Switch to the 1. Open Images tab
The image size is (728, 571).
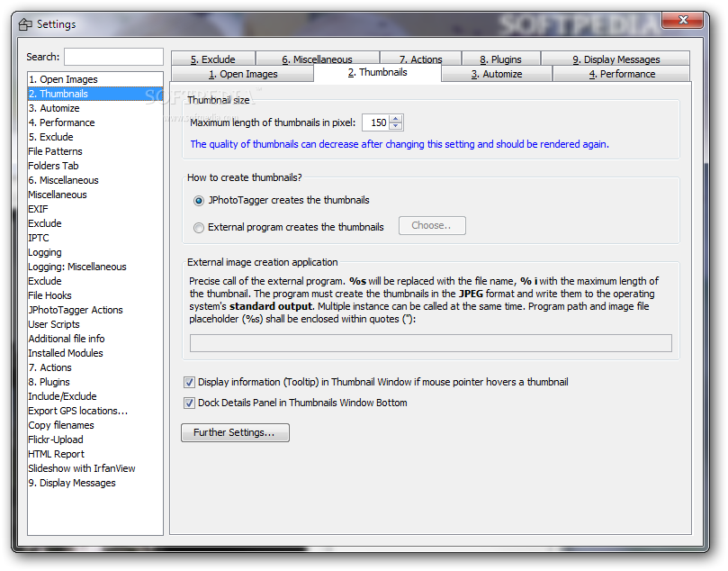pos(243,74)
